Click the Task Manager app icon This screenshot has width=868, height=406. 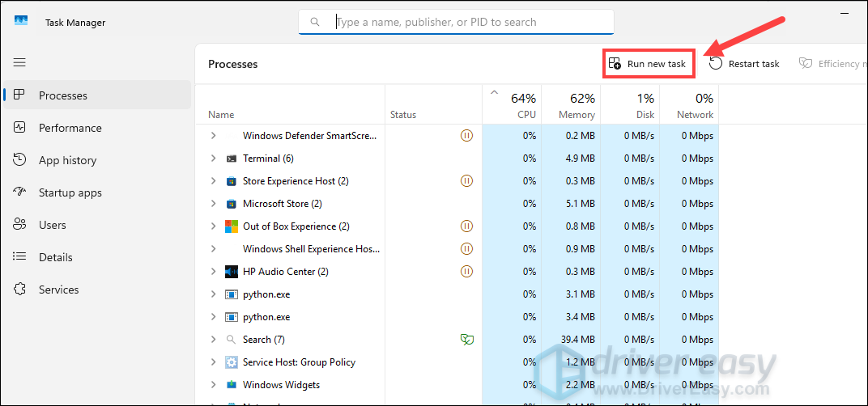pos(21,22)
